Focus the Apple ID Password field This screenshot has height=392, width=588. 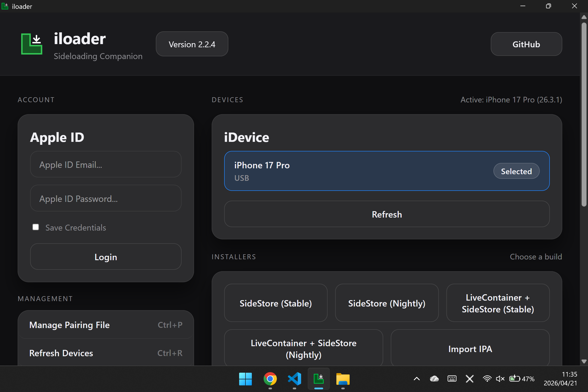click(x=106, y=198)
